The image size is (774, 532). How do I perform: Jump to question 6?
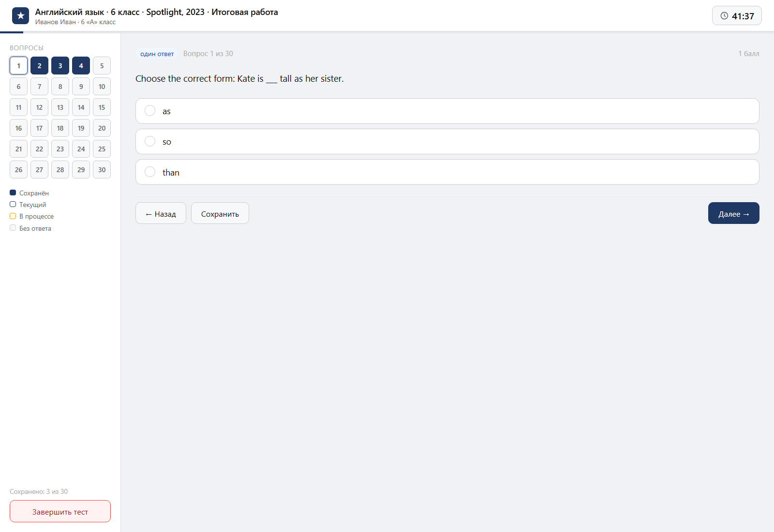tap(18, 87)
